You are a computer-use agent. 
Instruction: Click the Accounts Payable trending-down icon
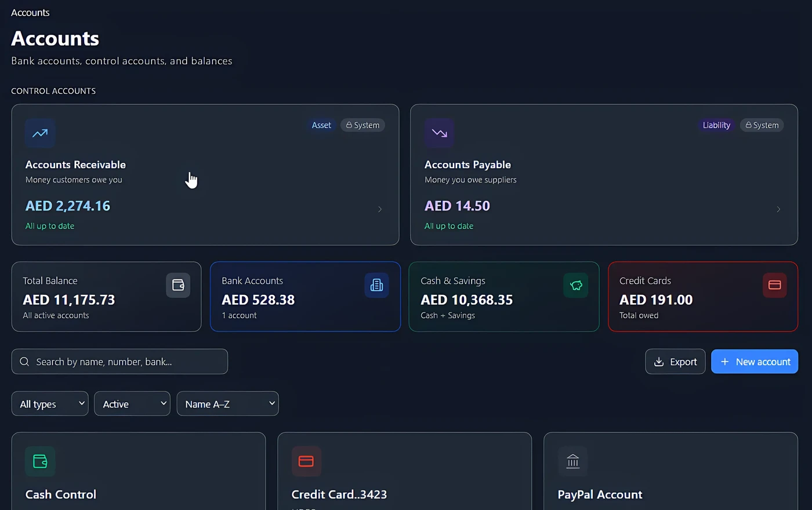(439, 133)
